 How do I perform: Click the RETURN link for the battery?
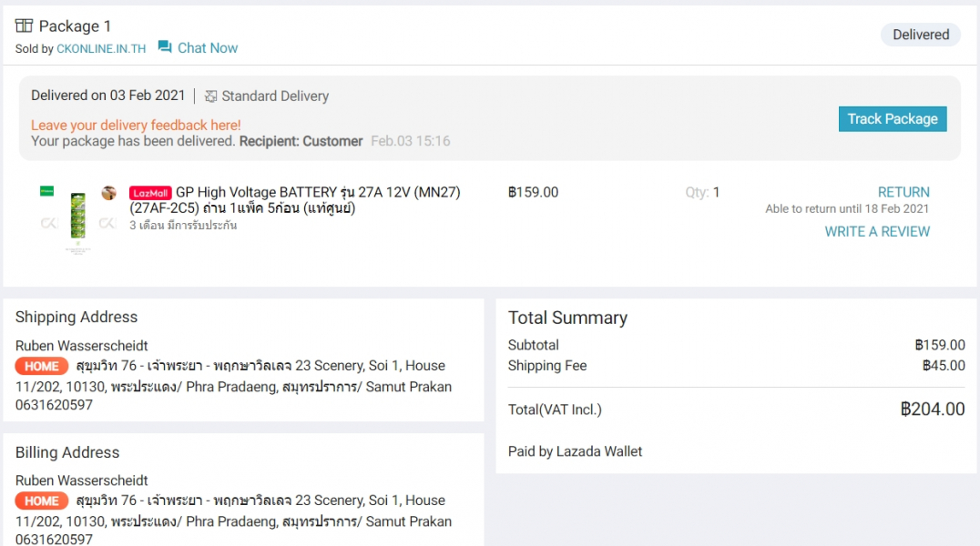(903, 192)
